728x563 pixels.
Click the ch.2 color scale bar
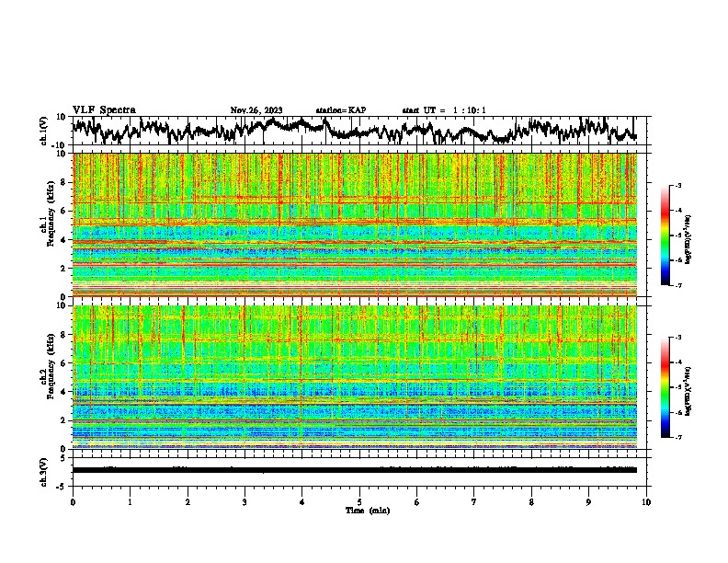click(665, 387)
